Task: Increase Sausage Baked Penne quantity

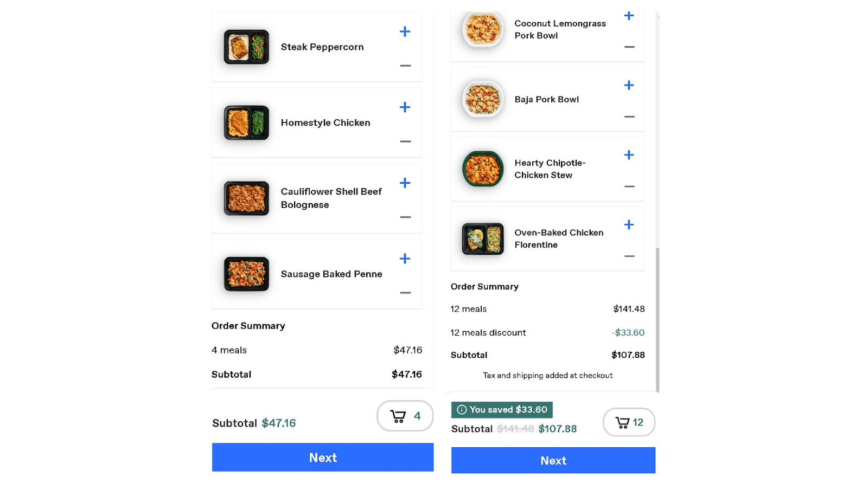Action: pyautogui.click(x=405, y=259)
